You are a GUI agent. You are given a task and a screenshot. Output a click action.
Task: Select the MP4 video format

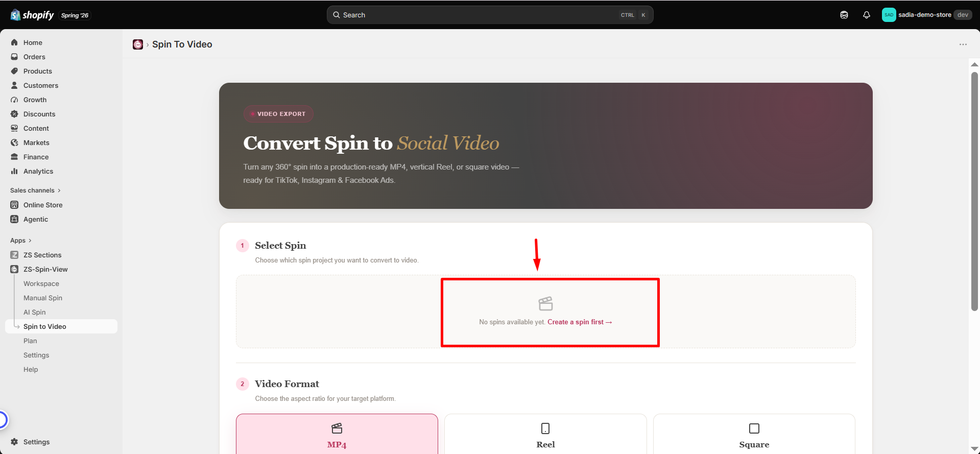pyautogui.click(x=337, y=434)
